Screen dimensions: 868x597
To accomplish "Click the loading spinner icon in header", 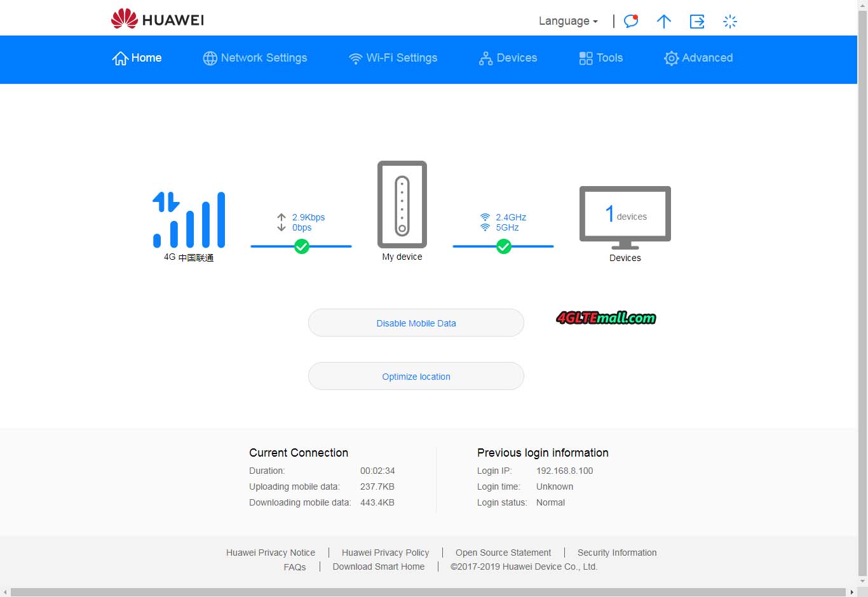I will coord(730,22).
